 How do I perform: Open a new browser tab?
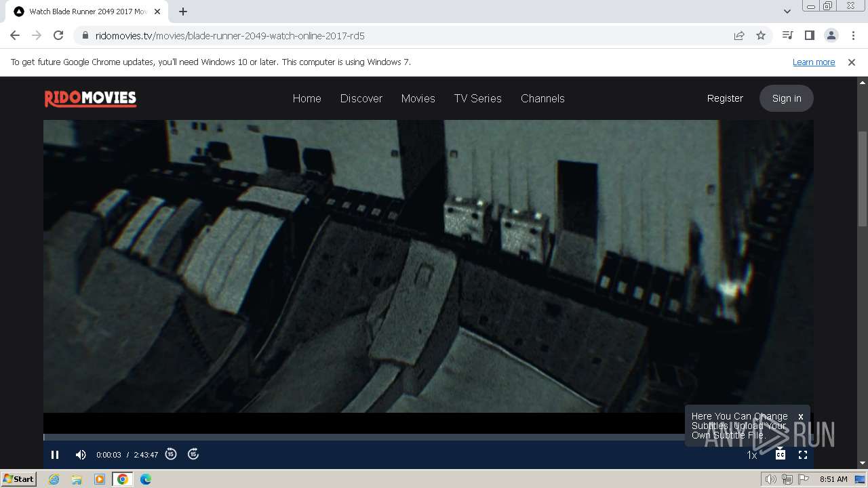(183, 12)
